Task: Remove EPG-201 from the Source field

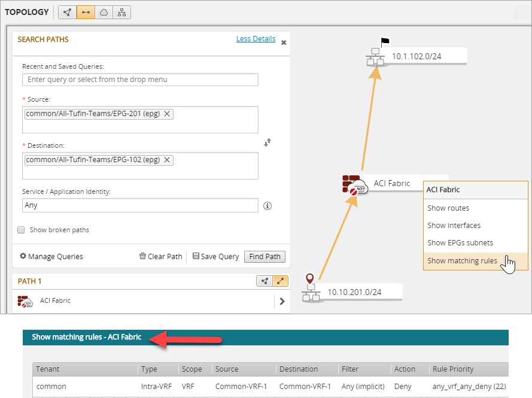Action: pos(167,114)
